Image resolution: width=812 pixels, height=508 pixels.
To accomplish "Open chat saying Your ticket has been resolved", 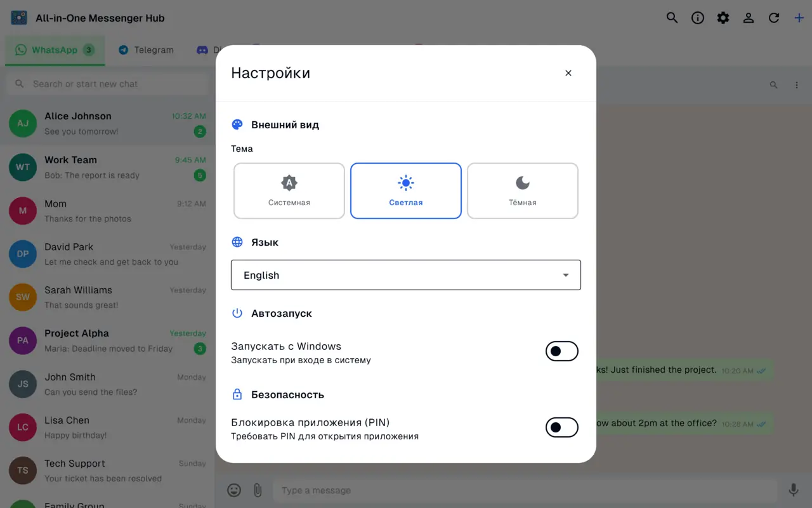I will point(108,471).
